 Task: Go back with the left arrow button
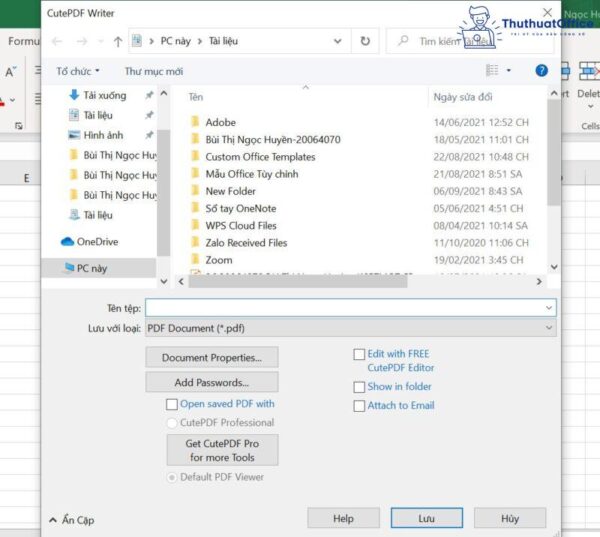point(57,41)
